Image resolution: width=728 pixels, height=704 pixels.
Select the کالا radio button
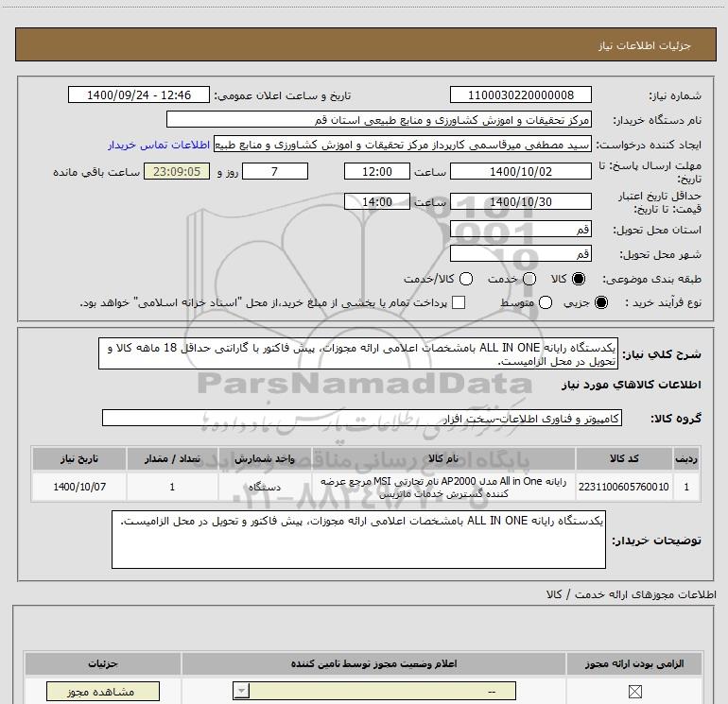point(579,279)
